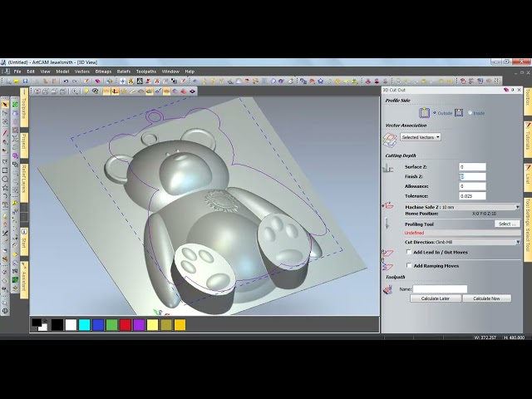The width and height of the screenshot is (532, 399).
Task: Click the Select... profiling tool button
Action: (507, 224)
